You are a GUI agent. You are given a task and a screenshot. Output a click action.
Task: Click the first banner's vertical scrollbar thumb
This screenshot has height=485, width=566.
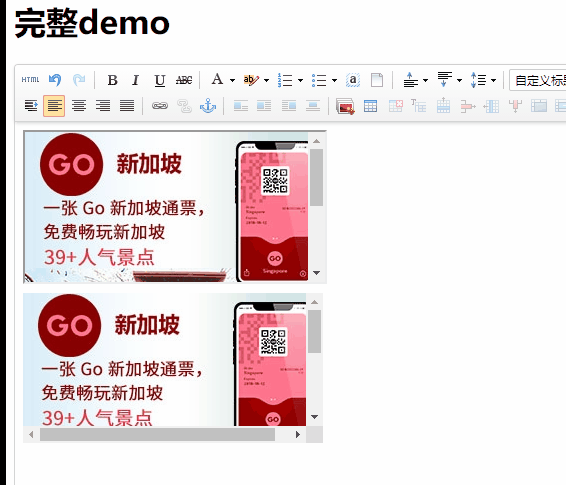point(317,177)
